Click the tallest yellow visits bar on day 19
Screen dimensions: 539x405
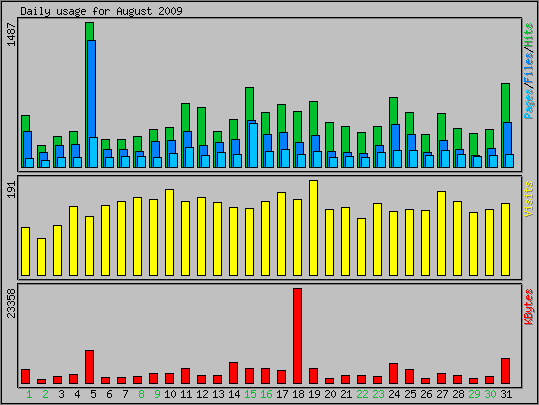click(313, 228)
